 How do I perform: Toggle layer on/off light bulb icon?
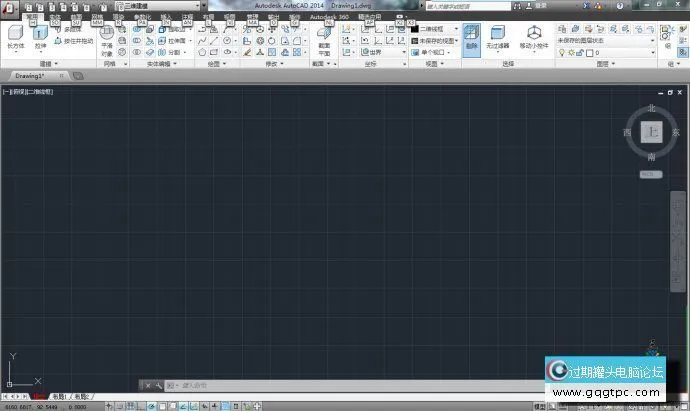pos(562,52)
